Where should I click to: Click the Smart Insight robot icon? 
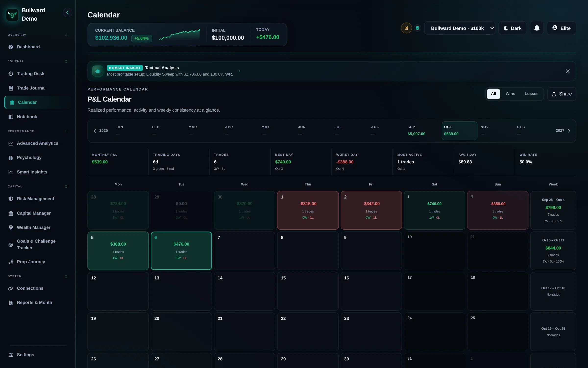pos(98,71)
